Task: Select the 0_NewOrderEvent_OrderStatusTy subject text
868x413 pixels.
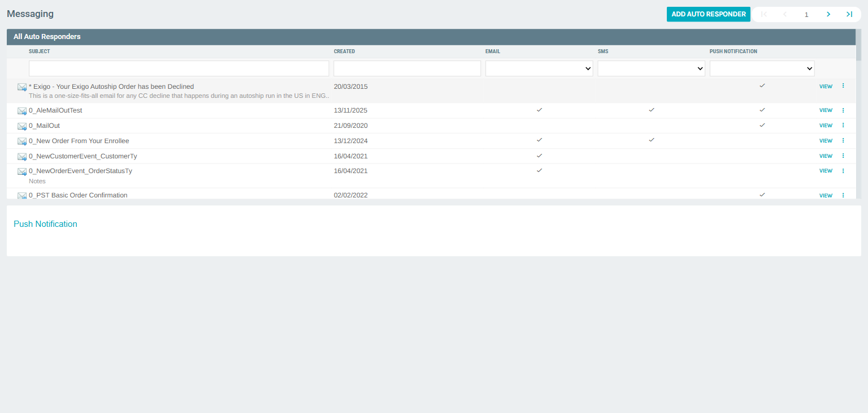Action: [80, 171]
